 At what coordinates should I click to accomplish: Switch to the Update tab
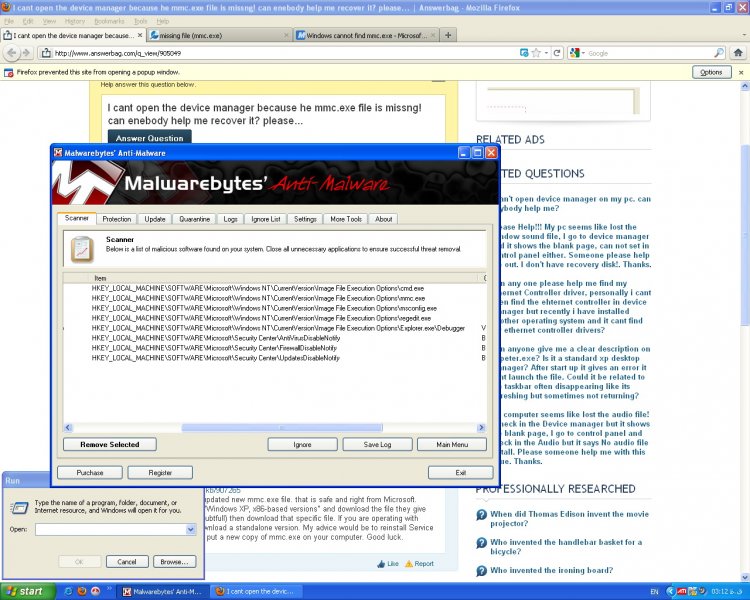click(154, 219)
